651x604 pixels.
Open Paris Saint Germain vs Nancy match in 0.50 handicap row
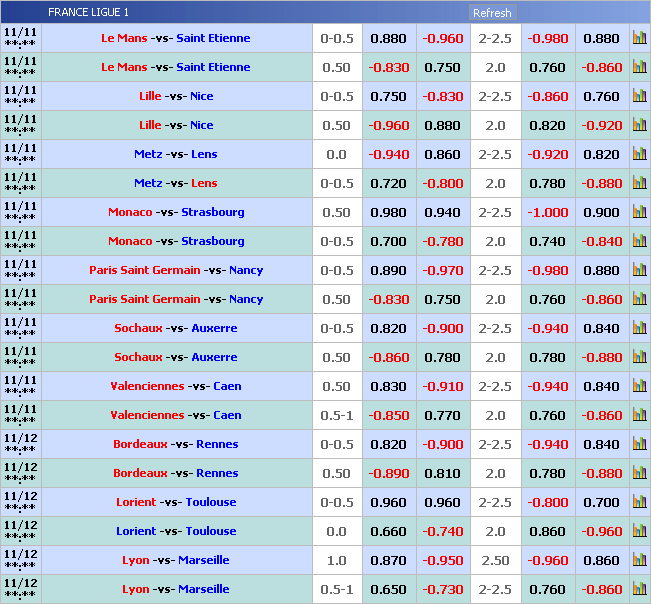click(x=176, y=300)
